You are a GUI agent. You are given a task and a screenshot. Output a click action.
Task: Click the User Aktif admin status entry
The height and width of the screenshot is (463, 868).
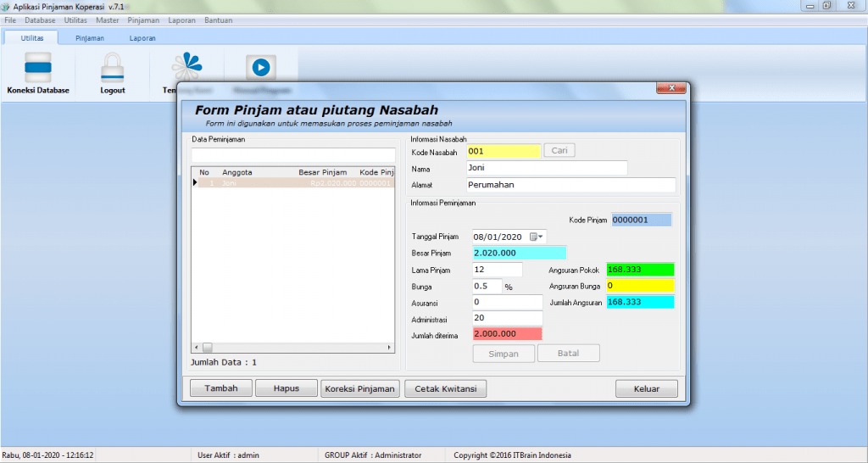point(228,455)
